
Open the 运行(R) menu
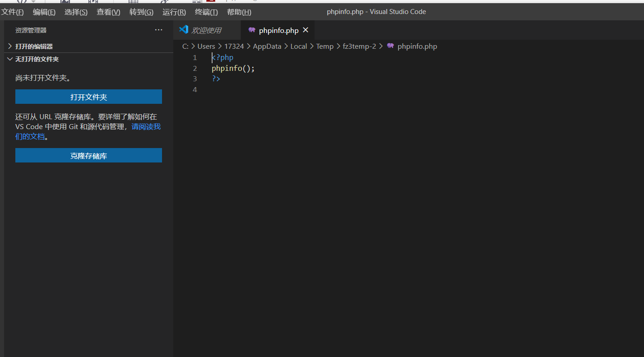[174, 12]
